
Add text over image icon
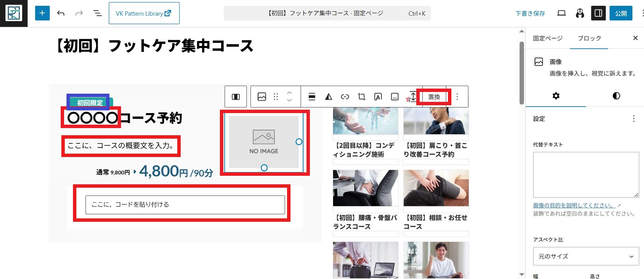click(378, 97)
